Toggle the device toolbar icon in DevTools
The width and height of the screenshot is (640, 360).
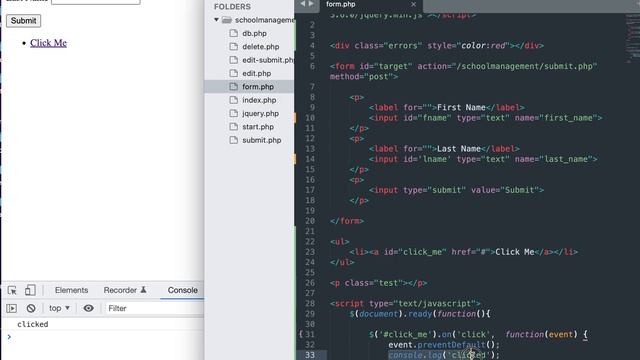(x=30, y=290)
